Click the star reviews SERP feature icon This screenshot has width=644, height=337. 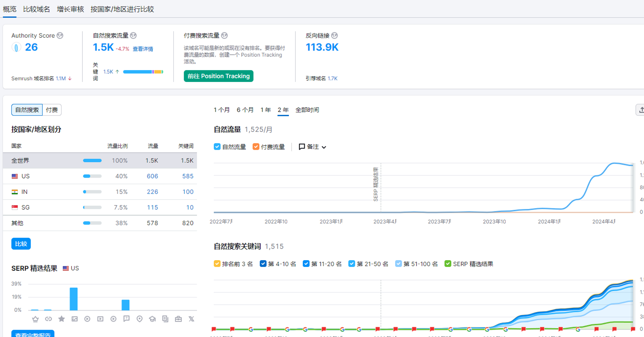tap(61, 319)
